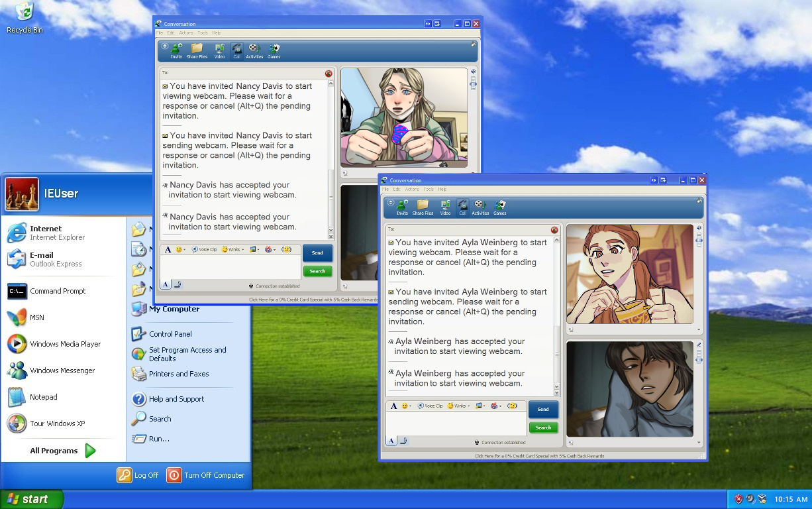Screen dimensions: 812x509
Task: Open the backgrounds dropdown in Nancy Davis chat
Action: coord(253,249)
